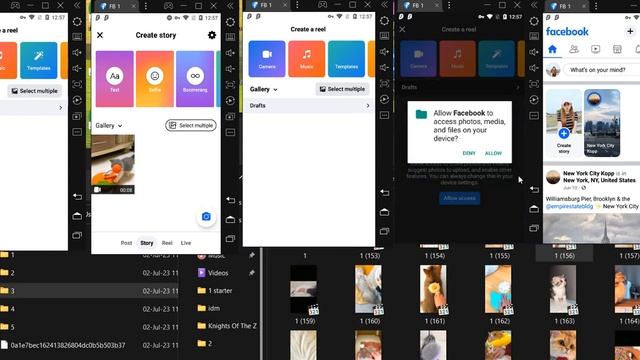This screenshot has width=640, height=360.
Task: Click recents icon in permission dialog window's side toolbar
Action: pos(534,228)
